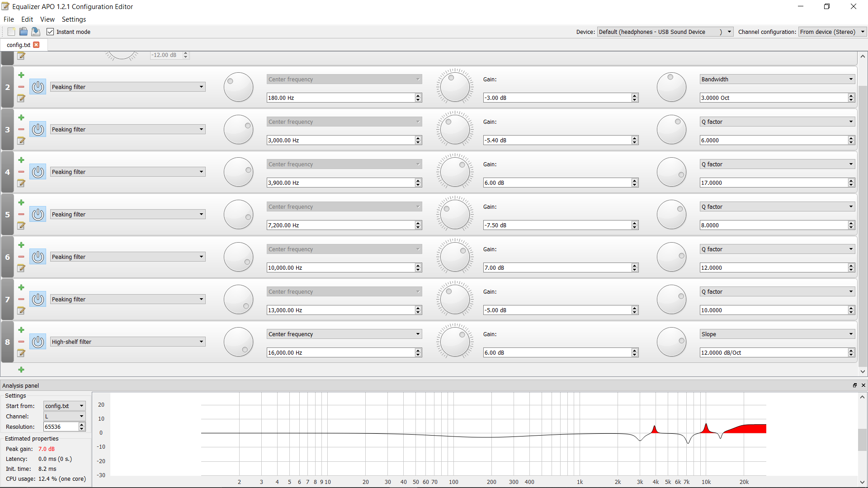Image resolution: width=868 pixels, height=488 pixels.
Task: Click the Q factor knob for filter 6
Action: point(671,257)
